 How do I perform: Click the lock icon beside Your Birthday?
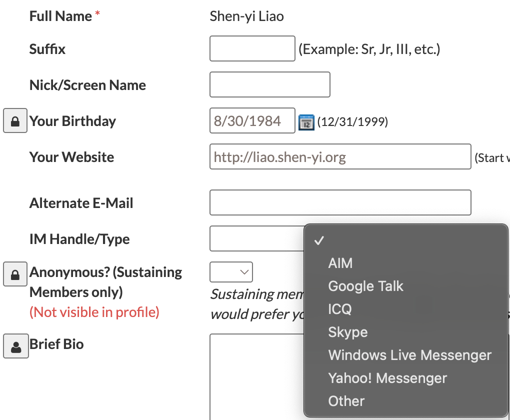coord(15,121)
